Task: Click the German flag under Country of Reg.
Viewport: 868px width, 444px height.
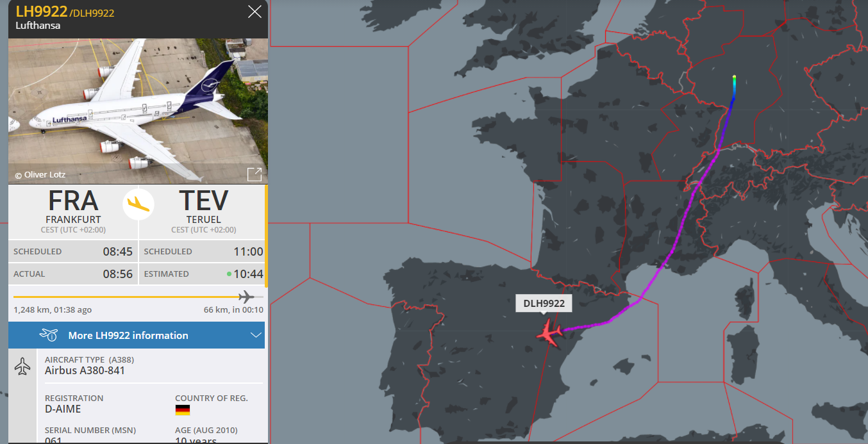Action: pyautogui.click(x=183, y=410)
